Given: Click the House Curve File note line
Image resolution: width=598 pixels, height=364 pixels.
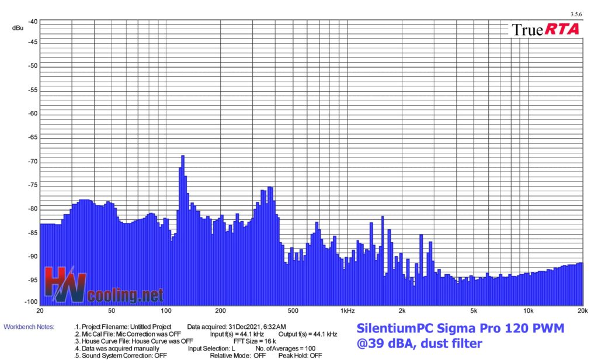Looking at the screenshot, I should coord(134,341).
